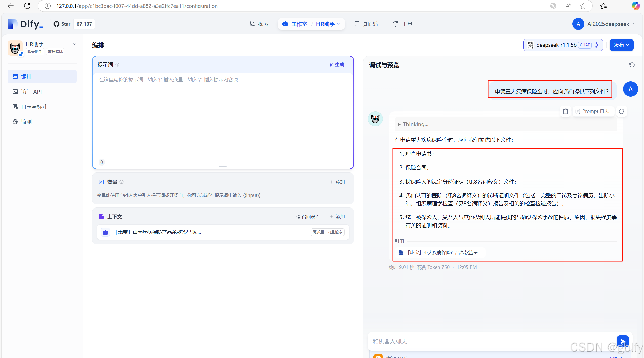Open the 工作室 tab
This screenshot has width=644, height=358.
coord(295,24)
